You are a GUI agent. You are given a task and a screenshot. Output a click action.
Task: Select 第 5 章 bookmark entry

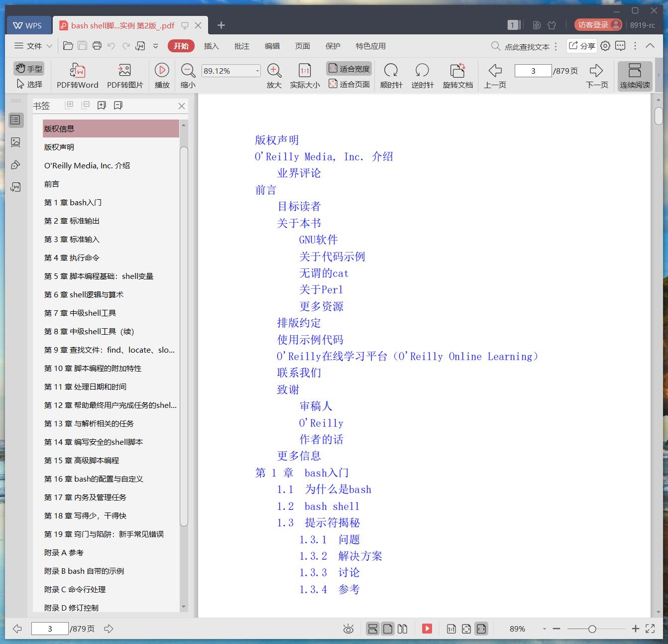(x=99, y=276)
